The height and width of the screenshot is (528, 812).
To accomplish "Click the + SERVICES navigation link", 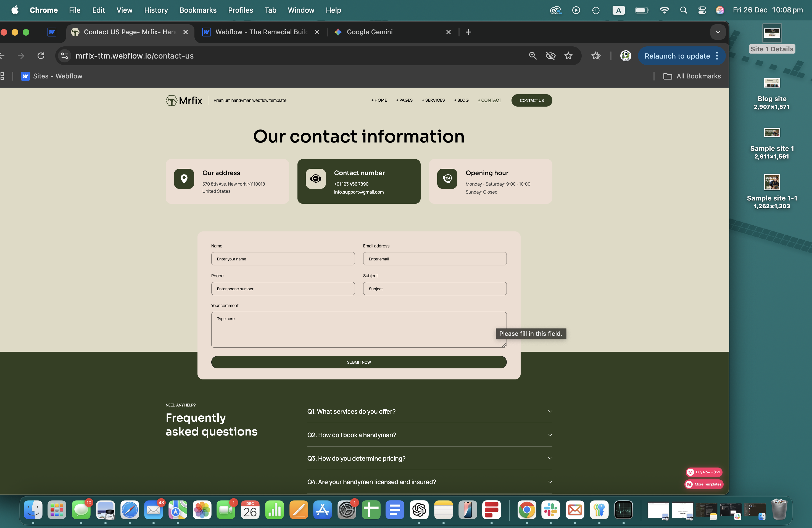I will click(x=433, y=100).
